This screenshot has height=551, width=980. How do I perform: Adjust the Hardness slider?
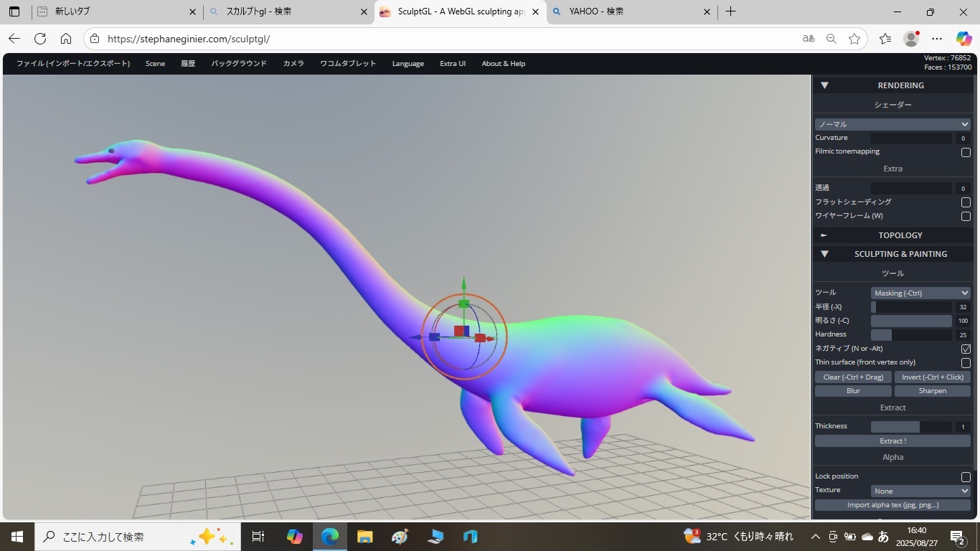[x=911, y=335]
